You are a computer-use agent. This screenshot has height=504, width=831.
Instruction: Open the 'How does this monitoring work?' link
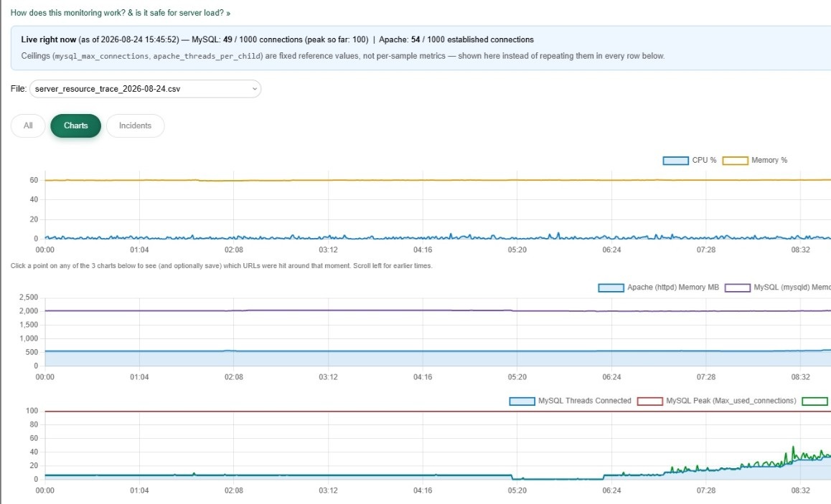tap(121, 13)
